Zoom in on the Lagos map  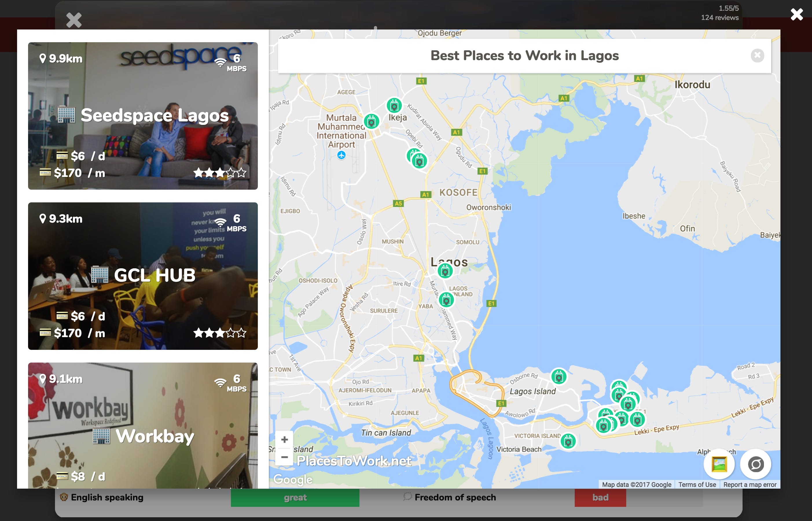click(284, 439)
